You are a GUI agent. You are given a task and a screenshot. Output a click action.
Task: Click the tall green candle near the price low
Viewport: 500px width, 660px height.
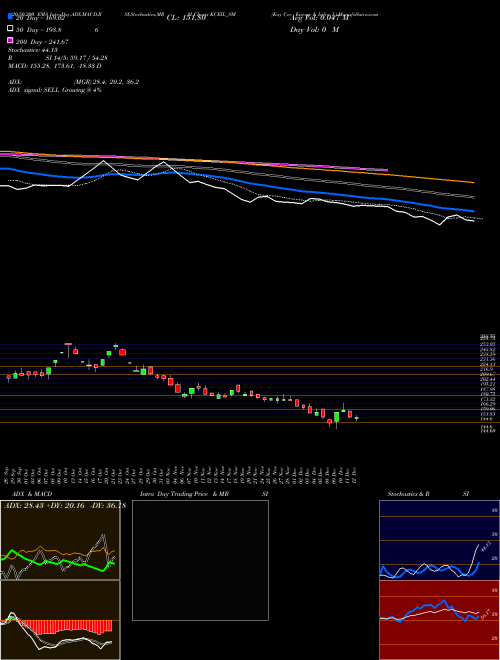click(336, 418)
